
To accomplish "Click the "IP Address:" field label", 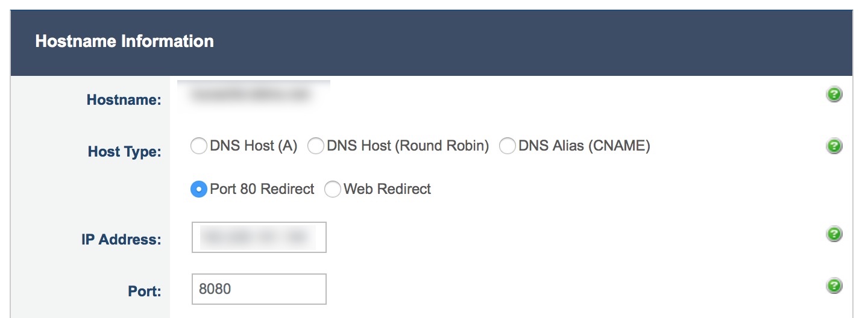I will click(x=121, y=240).
